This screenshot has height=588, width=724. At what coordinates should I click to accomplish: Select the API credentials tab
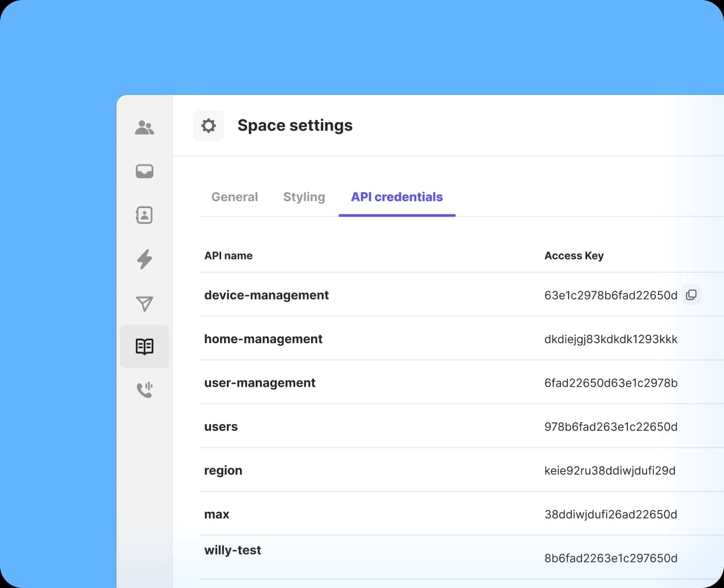pyautogui.click(x=397, y=197)
